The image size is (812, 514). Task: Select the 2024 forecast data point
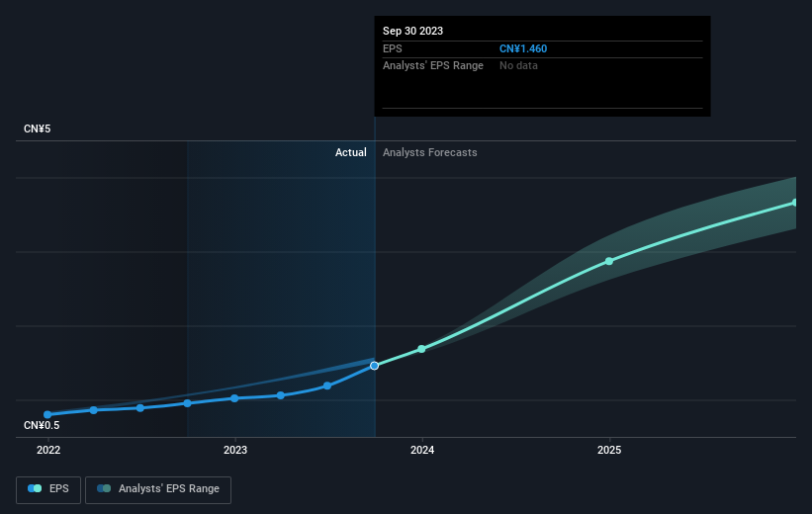click(421, 349)
